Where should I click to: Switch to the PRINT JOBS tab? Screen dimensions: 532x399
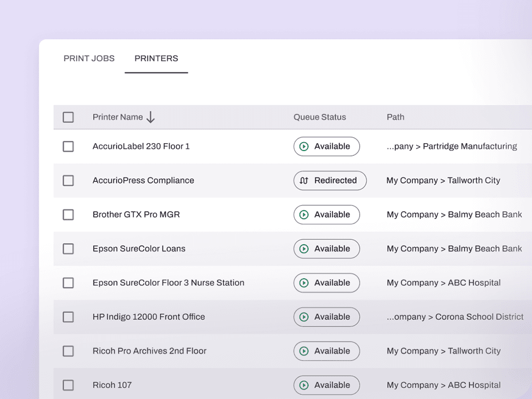89,59
